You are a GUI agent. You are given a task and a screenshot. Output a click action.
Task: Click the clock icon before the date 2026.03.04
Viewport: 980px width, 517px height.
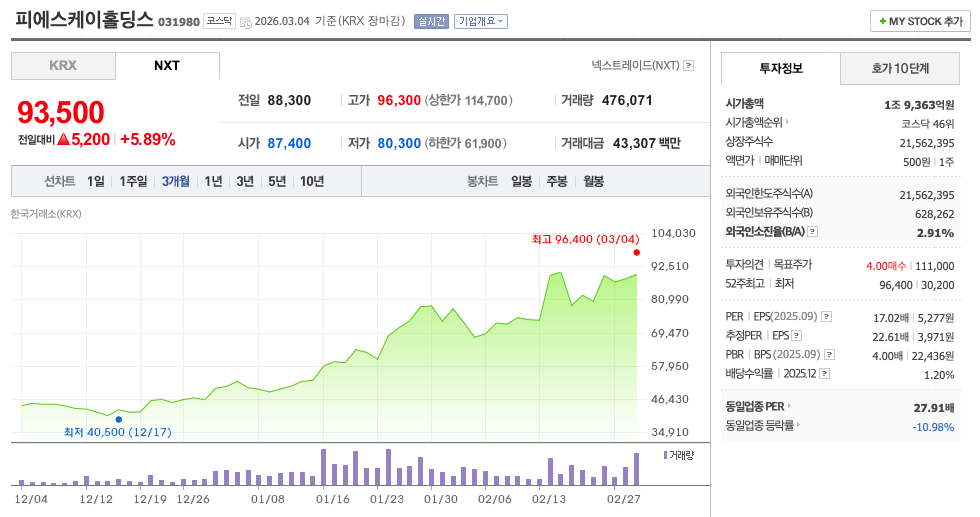tap(246, 22)
